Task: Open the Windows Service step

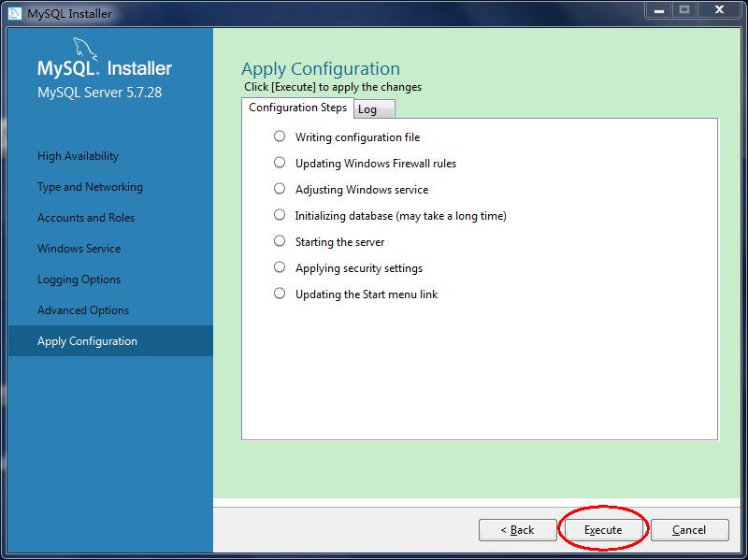Action: [x=79, y=249]
